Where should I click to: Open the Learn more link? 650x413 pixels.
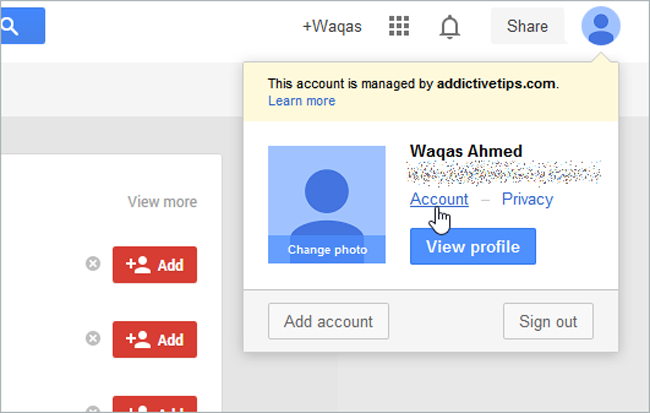(301, 101)
